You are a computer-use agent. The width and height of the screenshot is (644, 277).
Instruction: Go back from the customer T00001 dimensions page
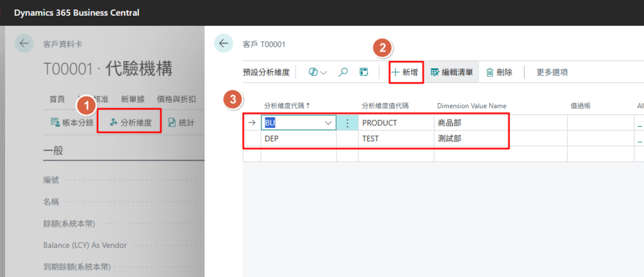point(223,43)
